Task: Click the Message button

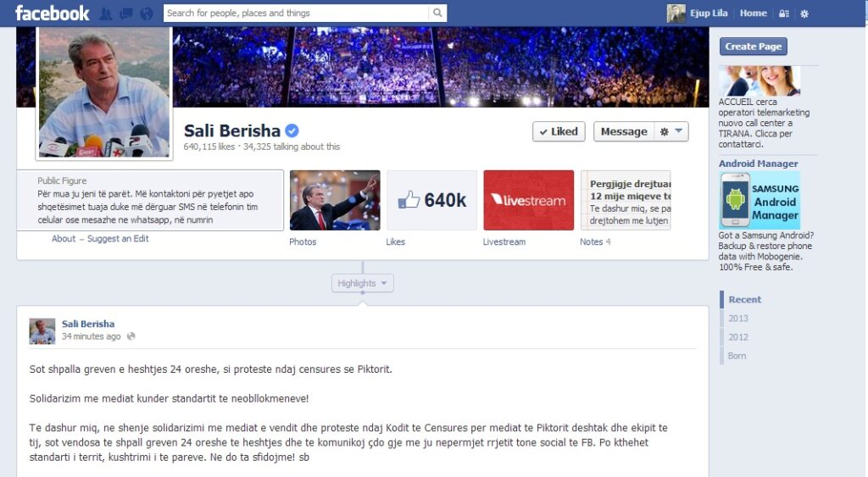Action: tap(624, 131)
